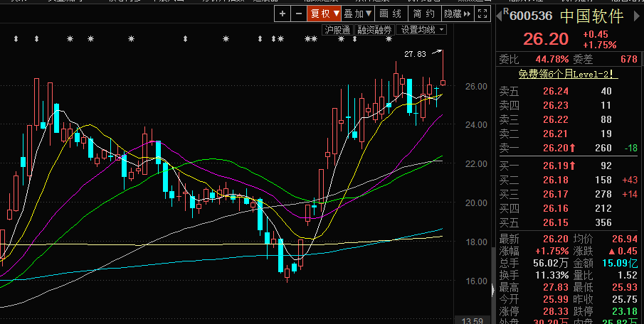The image size is (644, 324).
Task: Open the 设置均线 dropdown
Action: coord(422,30)
